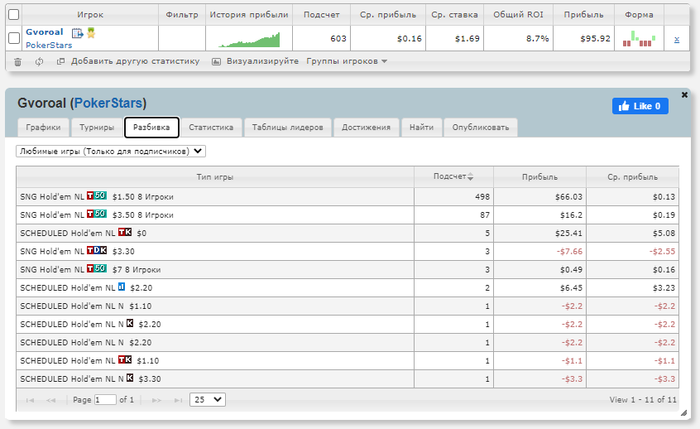Go to next page pager icon
Viewport: 700px width, 429px height.
[x=156, y=400]
